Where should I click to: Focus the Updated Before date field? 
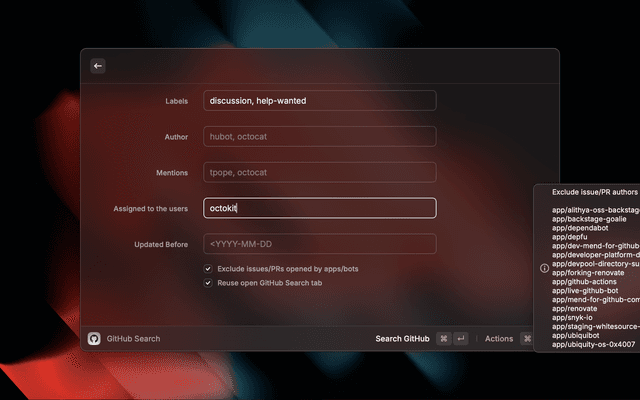click(319, 244)
